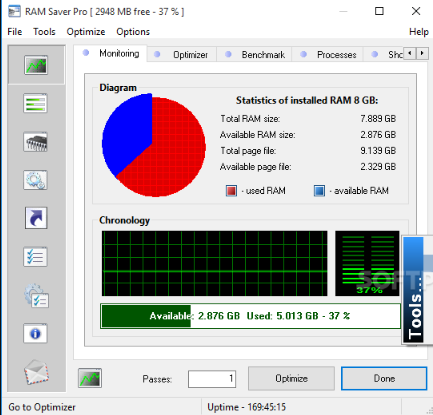Click the Optimize button
The width and height of the screenshot is (433, 415).
coord(291,378)
